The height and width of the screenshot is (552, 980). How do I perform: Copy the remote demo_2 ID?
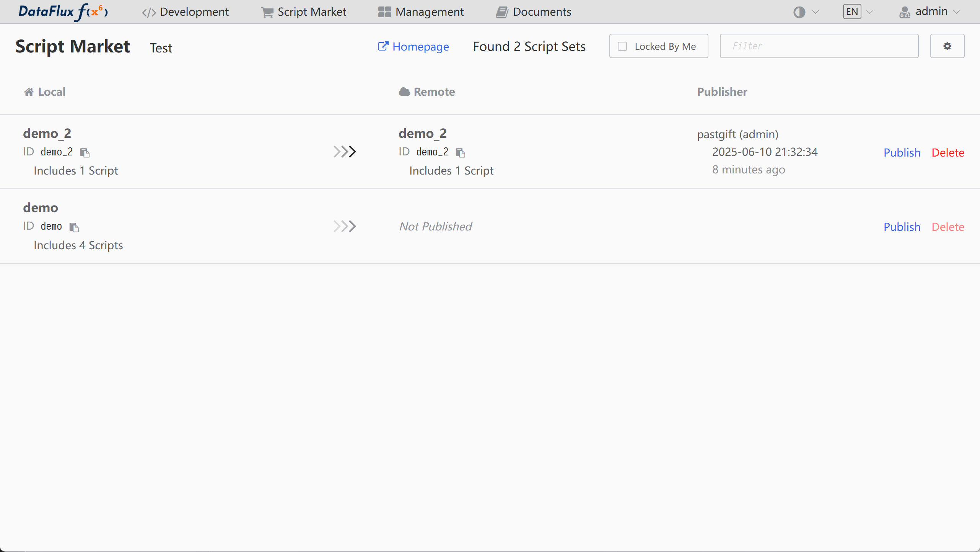461,153
